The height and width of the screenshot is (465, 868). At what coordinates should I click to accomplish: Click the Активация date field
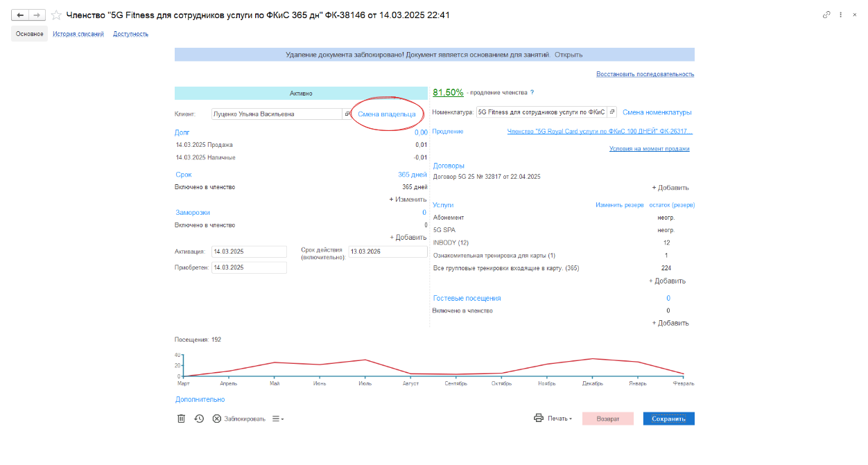pyautogui.click(x=249, y=252)
